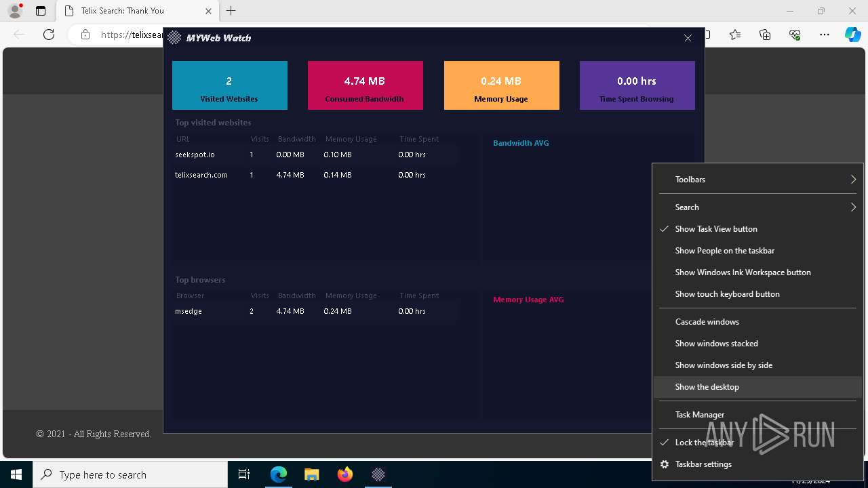Click telixsearch.com 0.14 MB memory value
The width and height of the screenshot is (868, 488).
338,175
